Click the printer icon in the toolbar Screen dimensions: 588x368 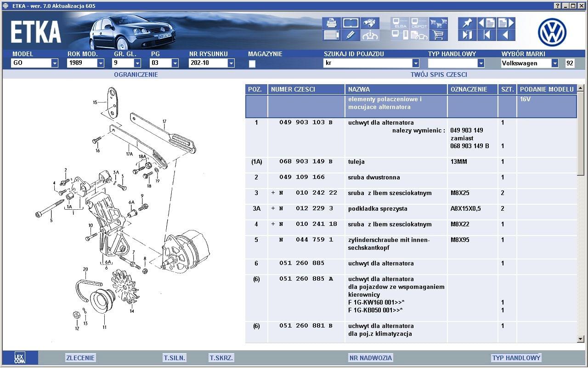(331, 23)
